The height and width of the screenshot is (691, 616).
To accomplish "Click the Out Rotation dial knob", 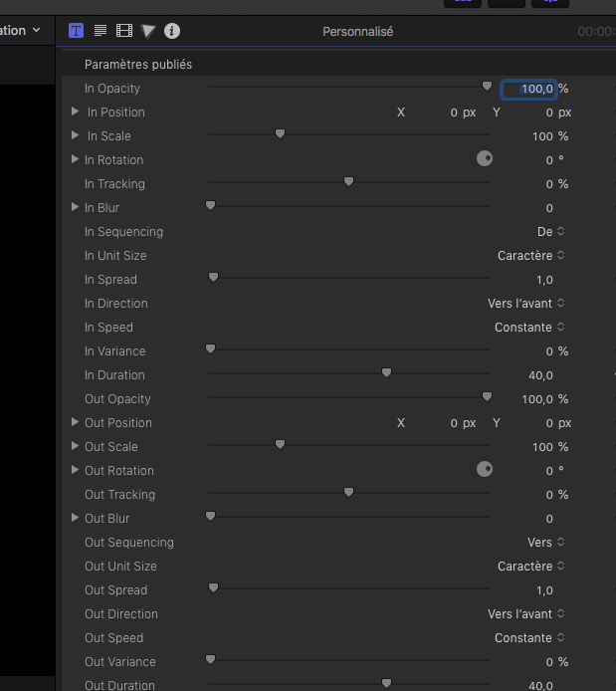I will [485, 470].
